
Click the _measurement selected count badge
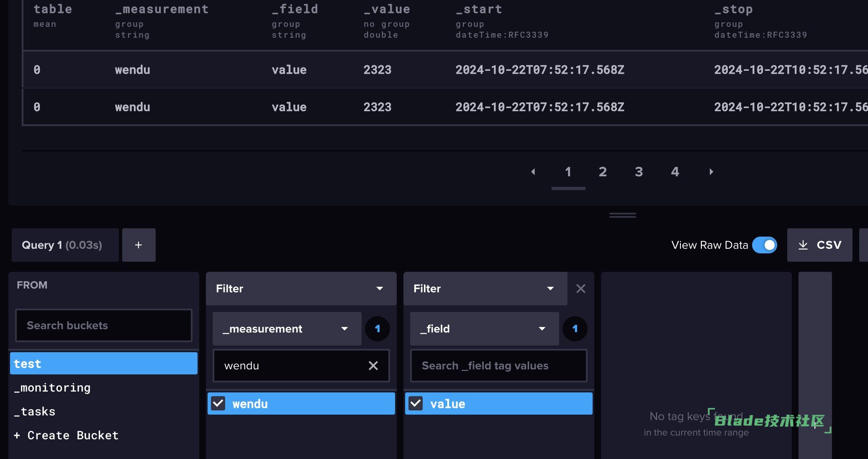pyautogui.click(x=378, y=329)
